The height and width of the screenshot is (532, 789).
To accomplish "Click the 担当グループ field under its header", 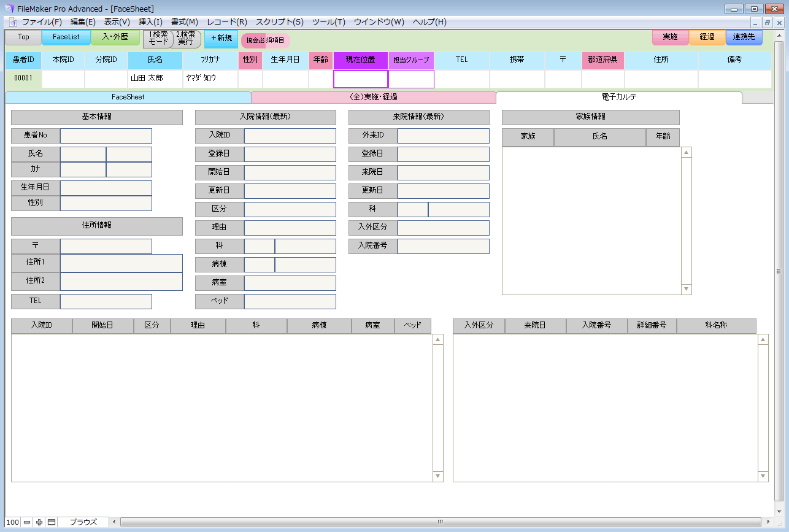I will click(411, 79).
